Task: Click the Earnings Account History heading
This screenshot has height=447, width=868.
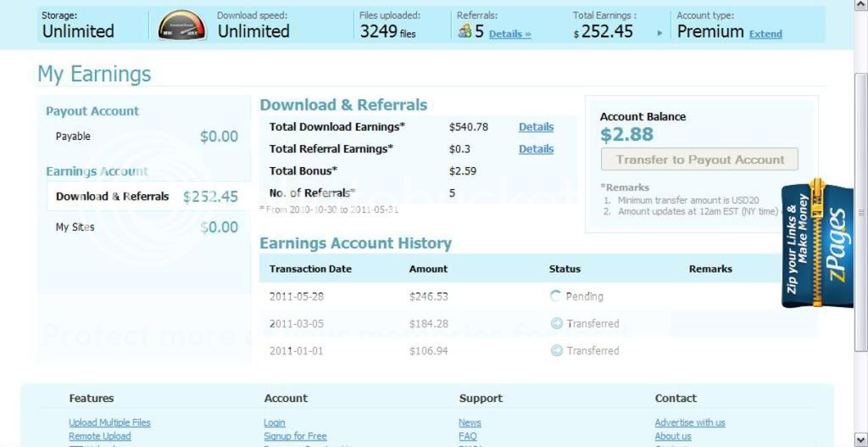Action: click(355, 243)
